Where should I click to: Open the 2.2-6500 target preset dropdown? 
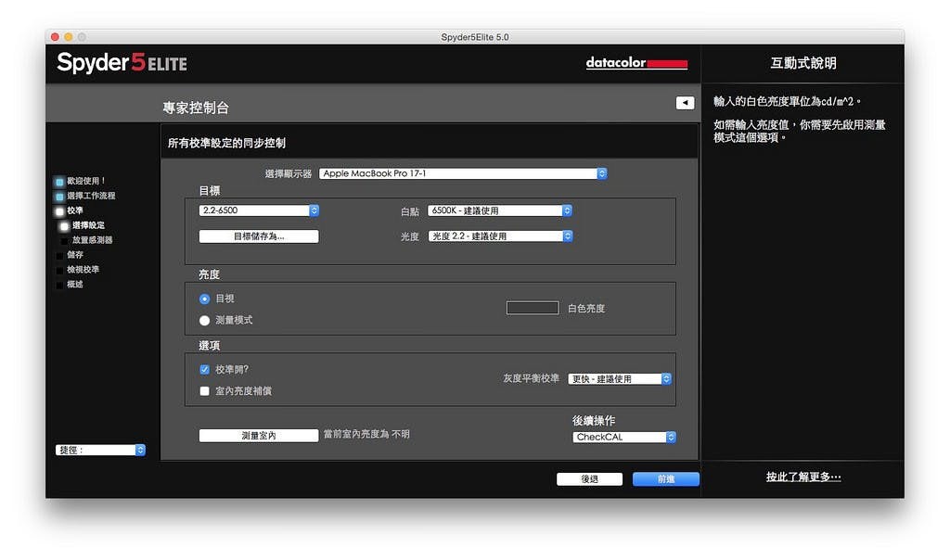click(x=259, y=210)
